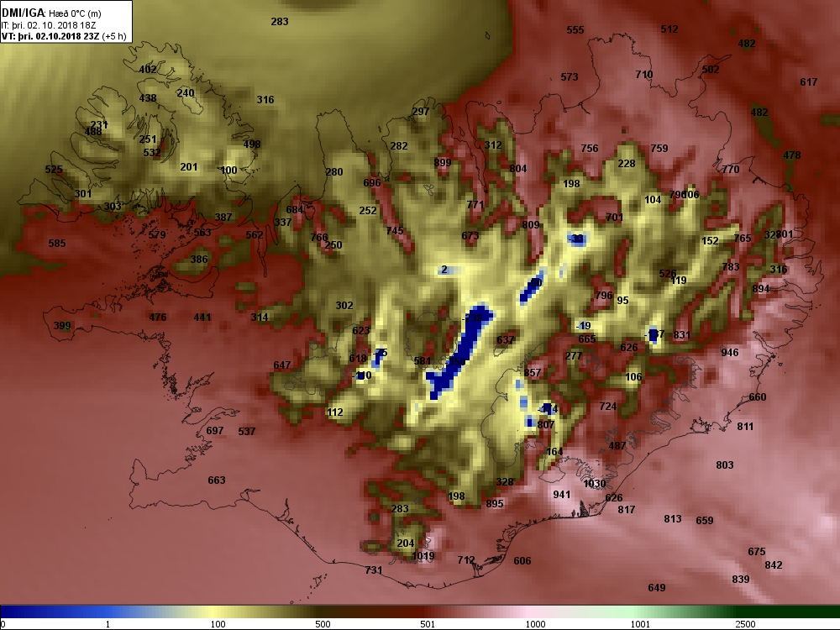Click map value '941'
840x630 pixels.
point(561,495)
